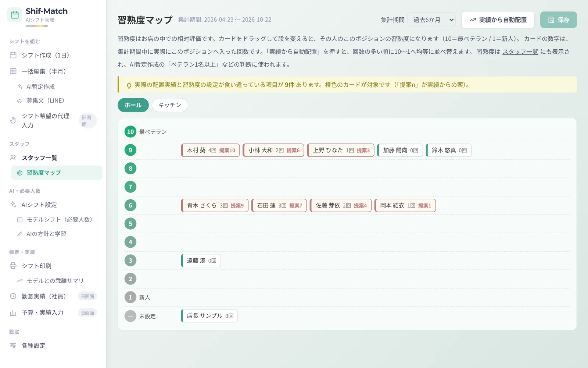
Task: Click the people icon beside スタッフ一覧
Action: [13, 158]
